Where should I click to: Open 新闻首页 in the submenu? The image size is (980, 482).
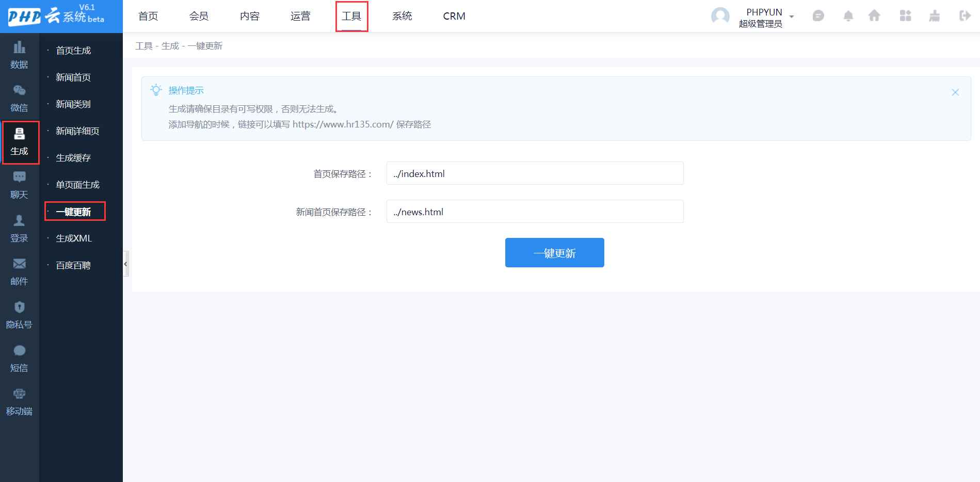point(73,77)
